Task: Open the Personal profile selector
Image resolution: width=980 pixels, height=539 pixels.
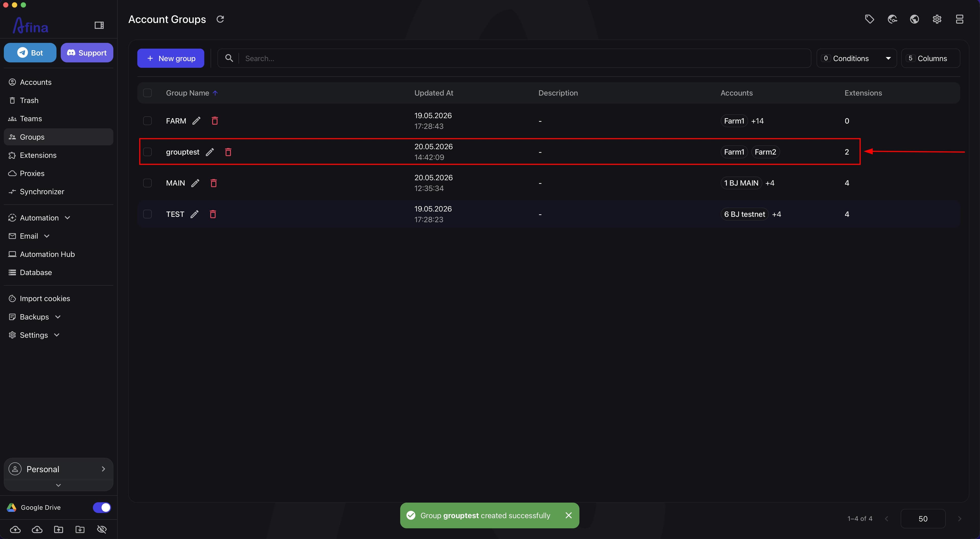Action: click(58, 469)
